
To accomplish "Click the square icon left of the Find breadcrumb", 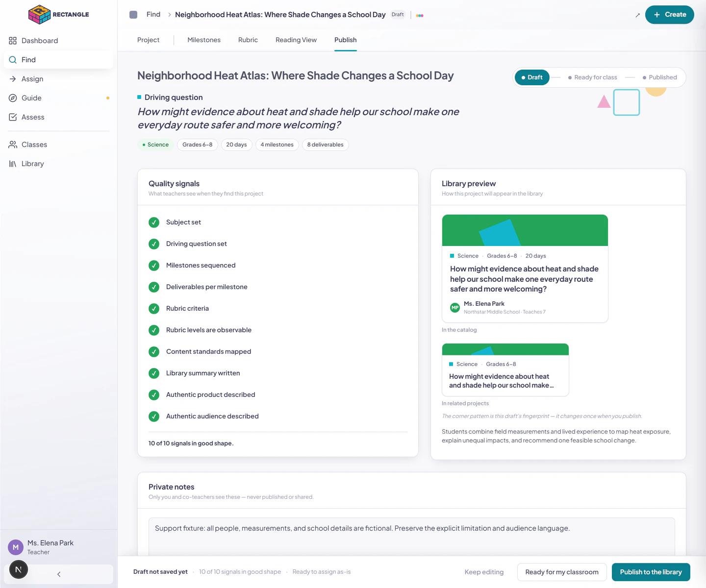I will pyautogui.click(x=133, y=15).
